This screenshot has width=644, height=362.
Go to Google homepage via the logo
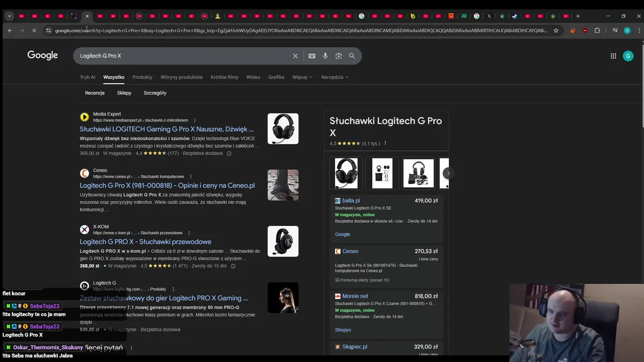[43, 55]
